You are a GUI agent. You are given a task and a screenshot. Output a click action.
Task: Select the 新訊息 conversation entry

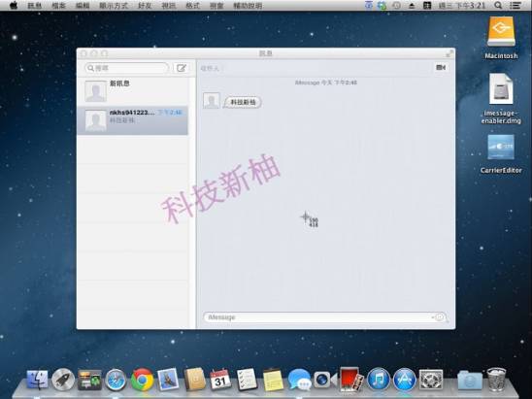(132, 91)
